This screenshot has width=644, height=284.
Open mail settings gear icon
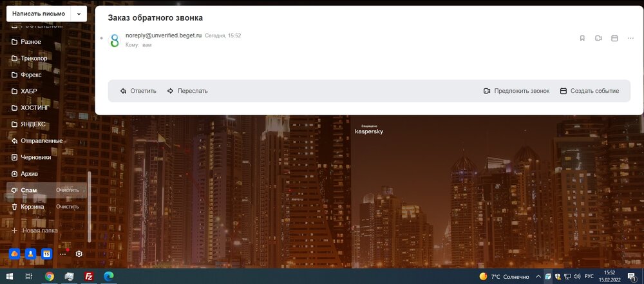(x=79, y=254)
